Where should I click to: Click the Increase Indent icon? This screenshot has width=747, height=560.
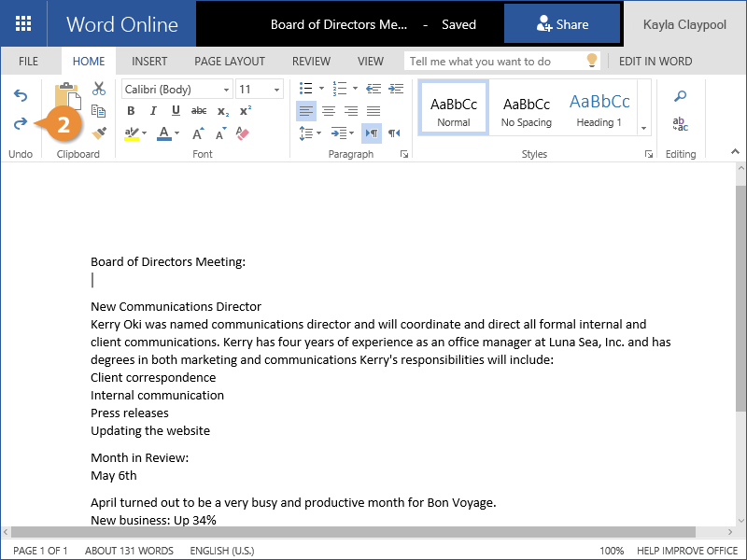[397, 89]
